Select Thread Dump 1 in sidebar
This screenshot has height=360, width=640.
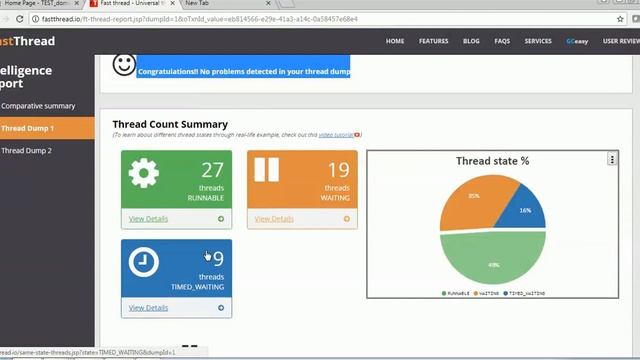coord(47,128)
